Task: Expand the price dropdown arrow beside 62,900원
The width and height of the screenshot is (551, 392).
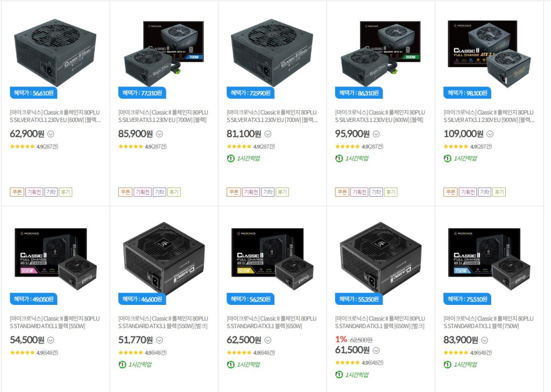Action: pos(51,134)
